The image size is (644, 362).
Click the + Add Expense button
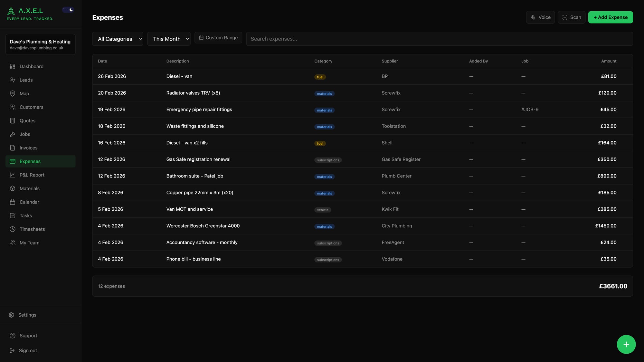(610, 17)
